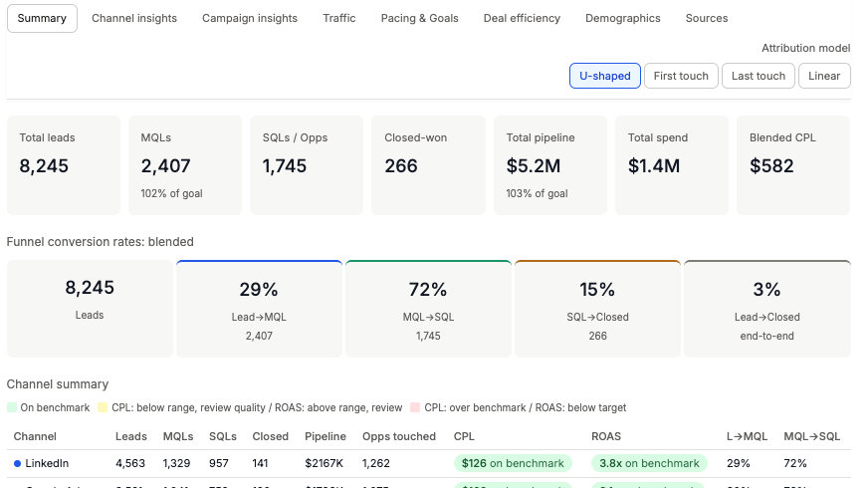Click the 8,245 Leads funnel card

[x=90, y=309]
